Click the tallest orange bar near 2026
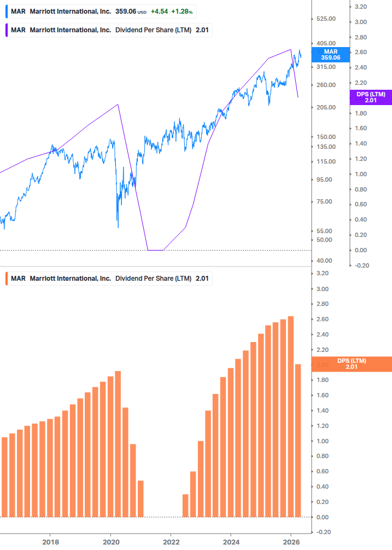Image resolution: width=392 pixels, height=550 pixels. click(x=290, y=416)
